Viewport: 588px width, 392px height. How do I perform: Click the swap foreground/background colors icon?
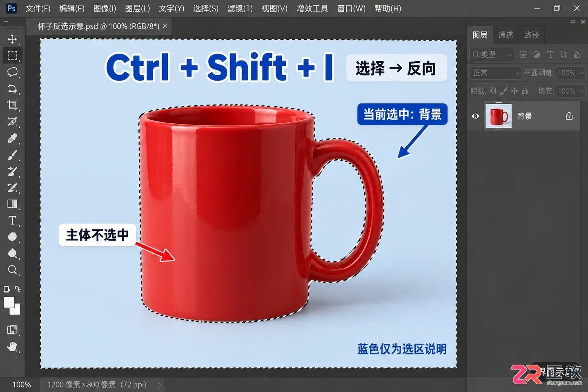(x=18, y=289)
